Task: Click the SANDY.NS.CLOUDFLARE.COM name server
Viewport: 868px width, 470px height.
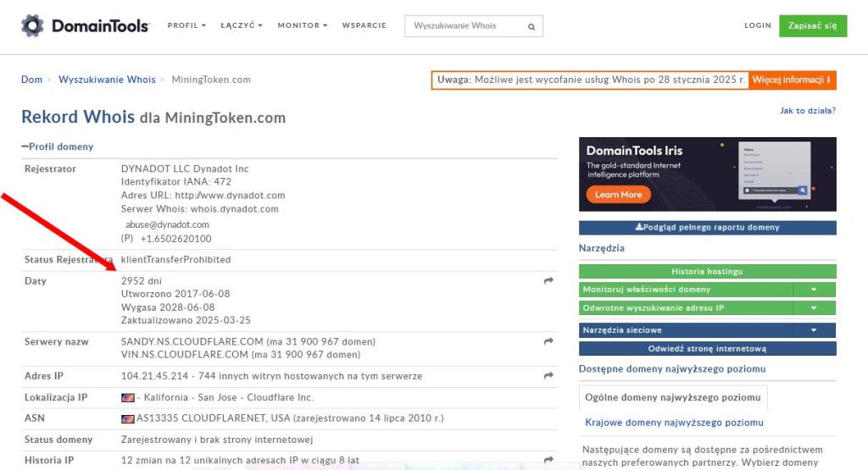Action: click(192, 342)
